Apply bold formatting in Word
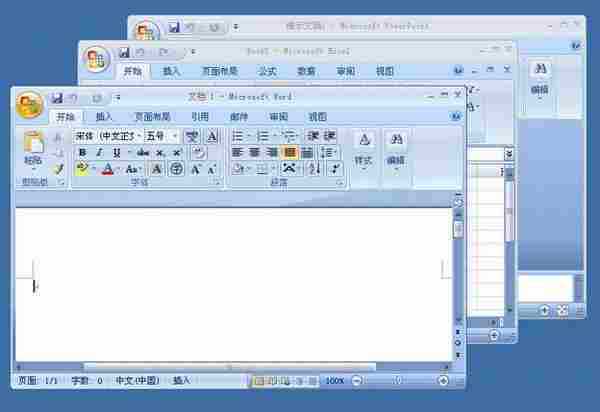Screen dimensions: 600x412 83,152
